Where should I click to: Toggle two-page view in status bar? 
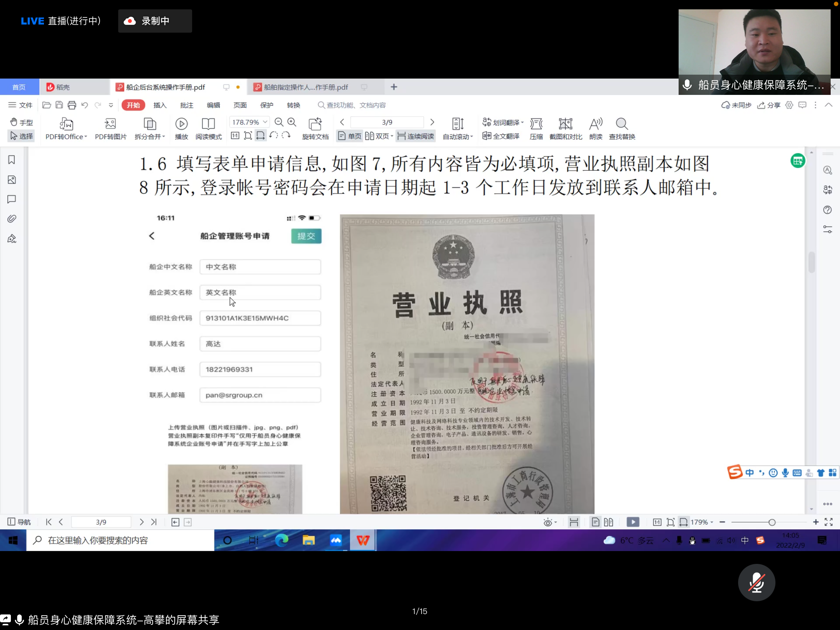pyautogui.click(x=609, y=522)
